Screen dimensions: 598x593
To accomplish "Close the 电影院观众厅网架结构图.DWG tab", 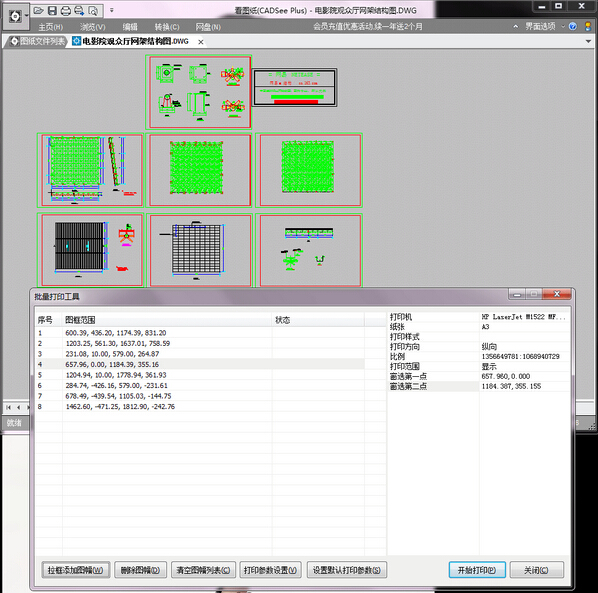I will point(201,42).
